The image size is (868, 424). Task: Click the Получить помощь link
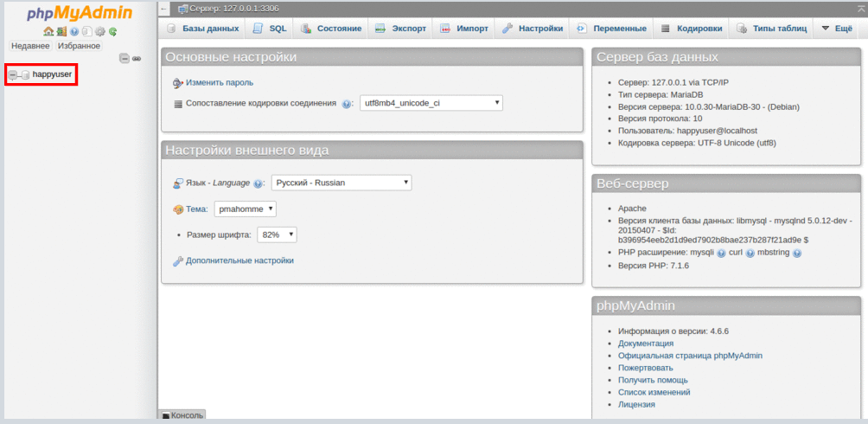tap(654, 380)
